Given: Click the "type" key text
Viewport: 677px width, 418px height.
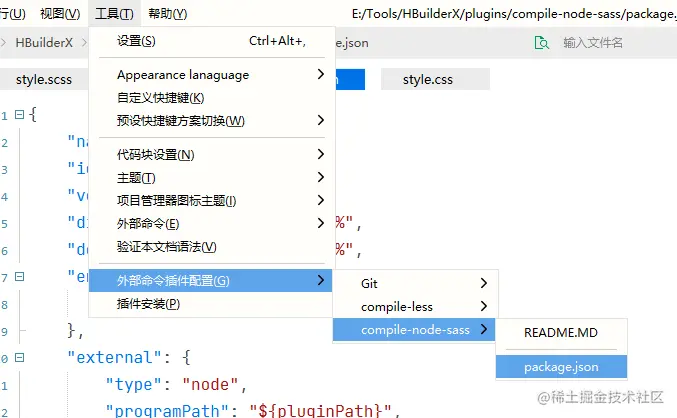Looking at the screenshot, I should tap(133, 384).
